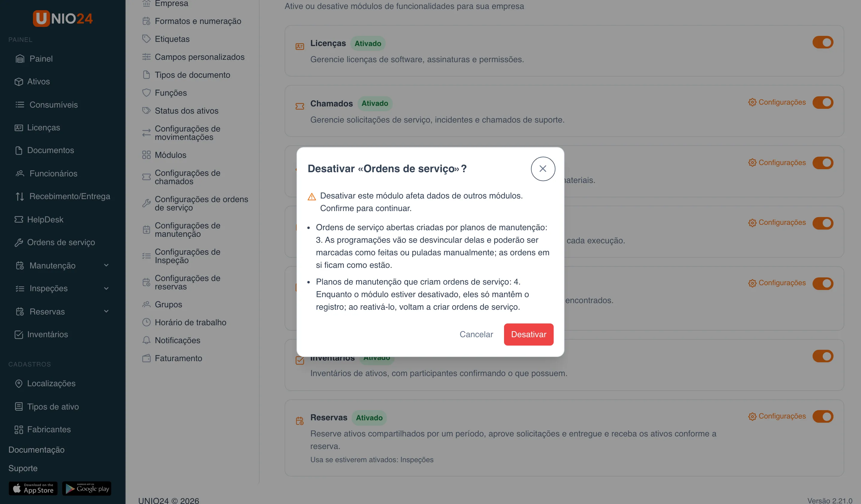Click the Google Play download badge
The width and height of the screenshot is (861, 504).
(x=87, y=489)
